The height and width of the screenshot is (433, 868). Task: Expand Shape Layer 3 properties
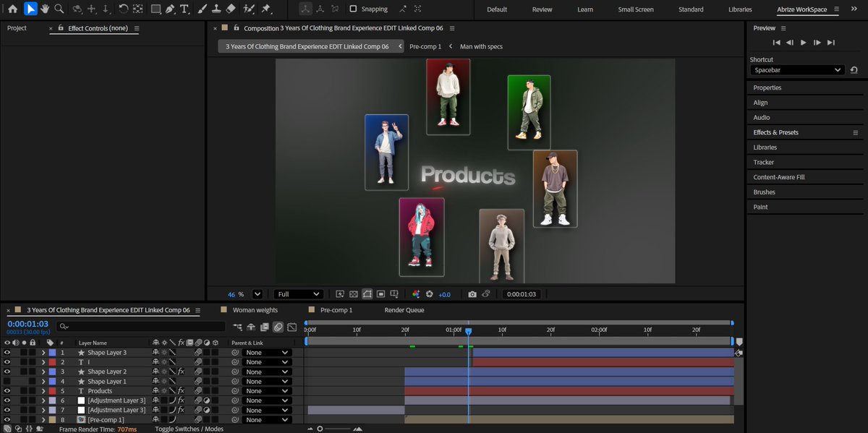pyautogui.click(x=43, y=353)
